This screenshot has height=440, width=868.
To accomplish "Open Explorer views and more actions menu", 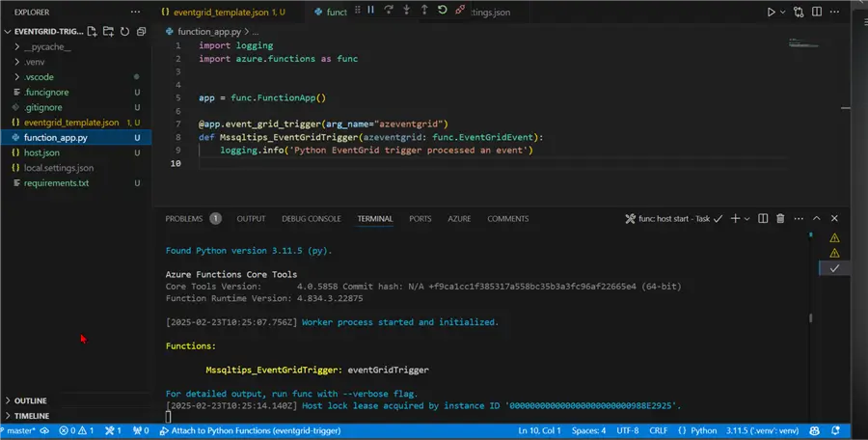I will [x=135, y=12].
